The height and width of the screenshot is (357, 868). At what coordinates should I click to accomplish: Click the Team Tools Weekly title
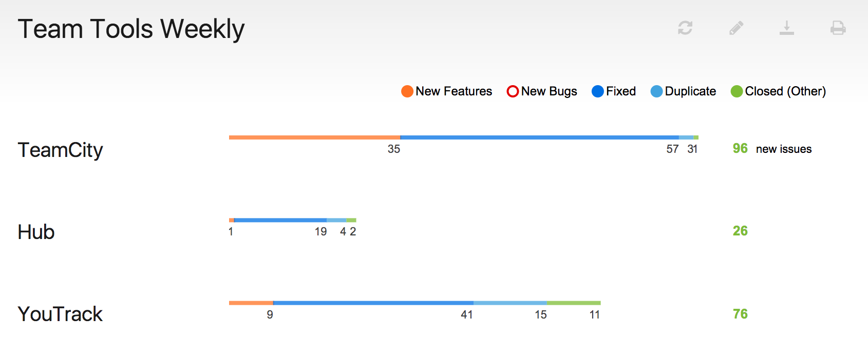click(131, 29)
